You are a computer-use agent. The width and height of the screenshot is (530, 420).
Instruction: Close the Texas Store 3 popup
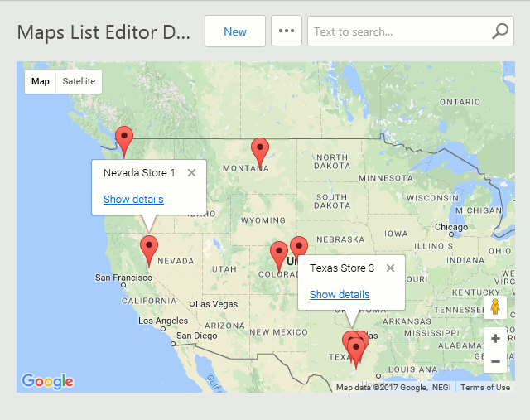point(390,268)
